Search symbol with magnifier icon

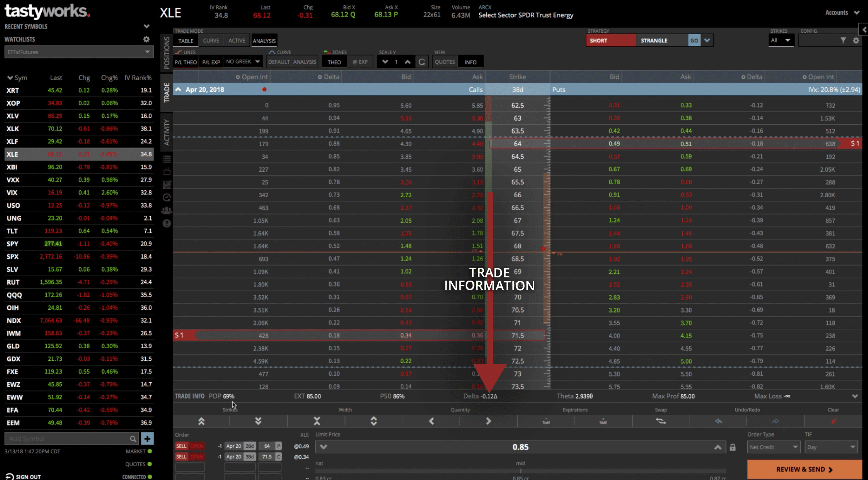(133, 439)
